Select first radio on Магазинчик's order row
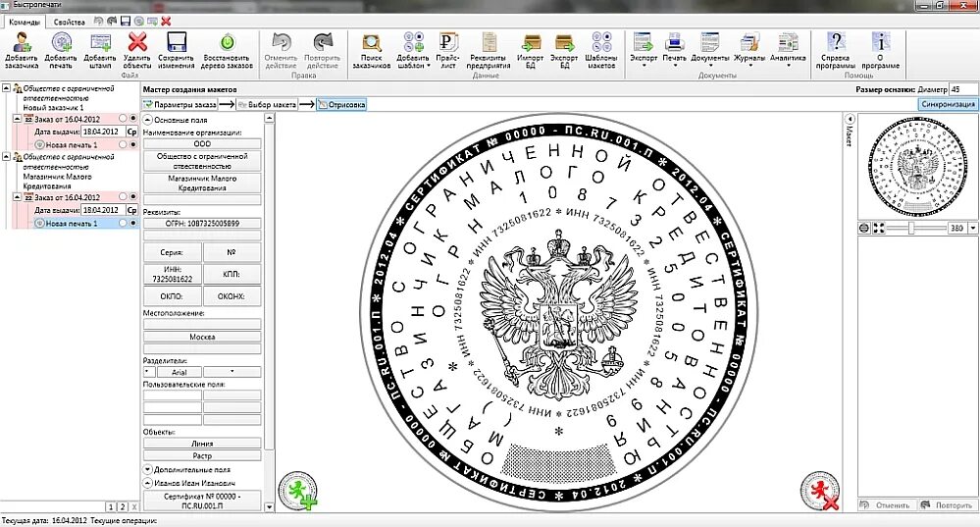Viewport: 980px width, 527px height. click(x=123, y=197)
